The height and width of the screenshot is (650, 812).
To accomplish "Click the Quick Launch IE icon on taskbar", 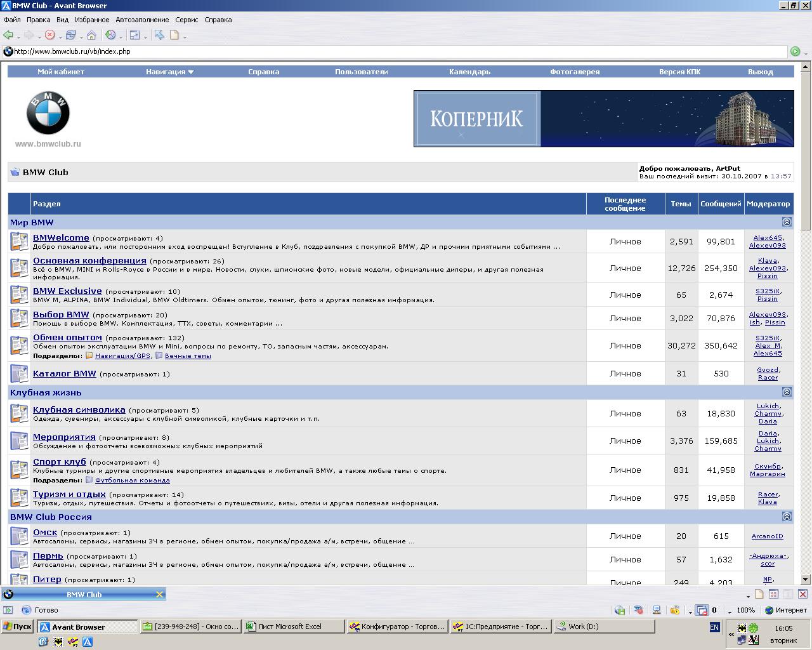I will click(x=43, y=641).
